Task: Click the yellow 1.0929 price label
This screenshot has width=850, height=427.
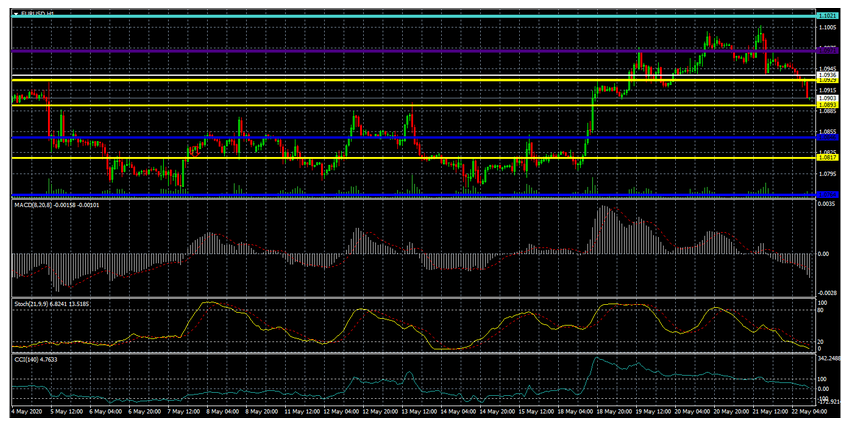Action: point(827,81)
